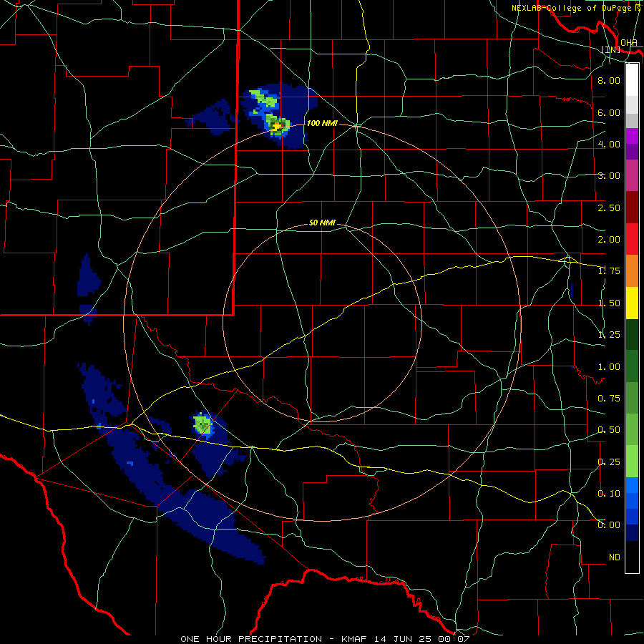Click the 'ND' no-data legend label
The height and width of the screenshot is (644, 644).
pyautogui.click(x=615, y=557)
